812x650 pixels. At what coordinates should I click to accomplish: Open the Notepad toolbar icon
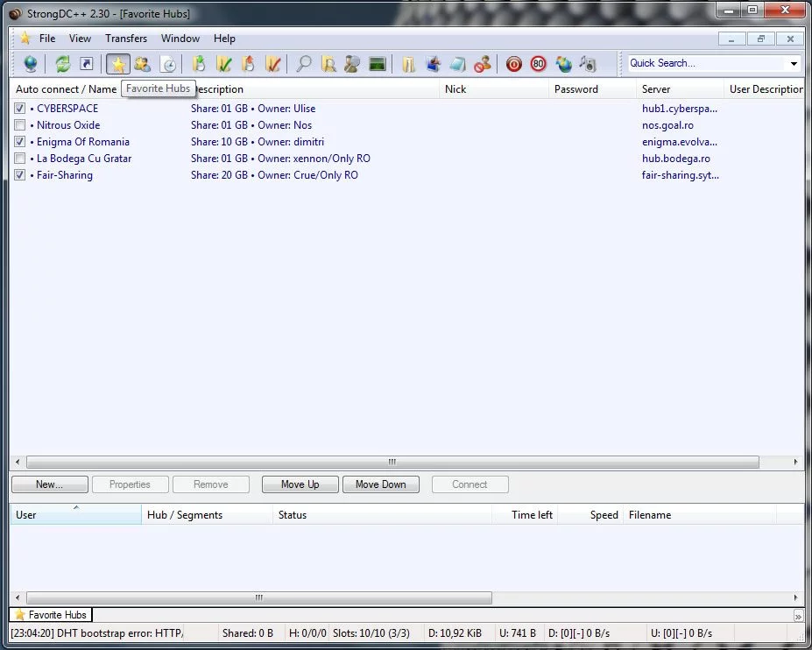457,64
